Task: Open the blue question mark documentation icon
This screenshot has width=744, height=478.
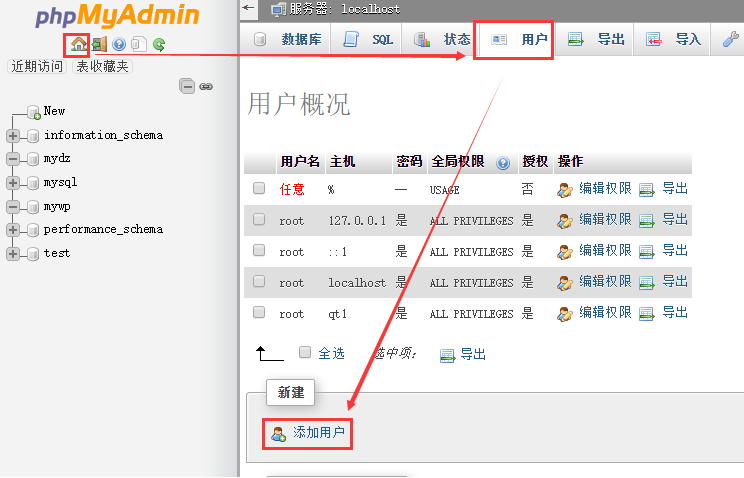Action: (x=119, y=44)
